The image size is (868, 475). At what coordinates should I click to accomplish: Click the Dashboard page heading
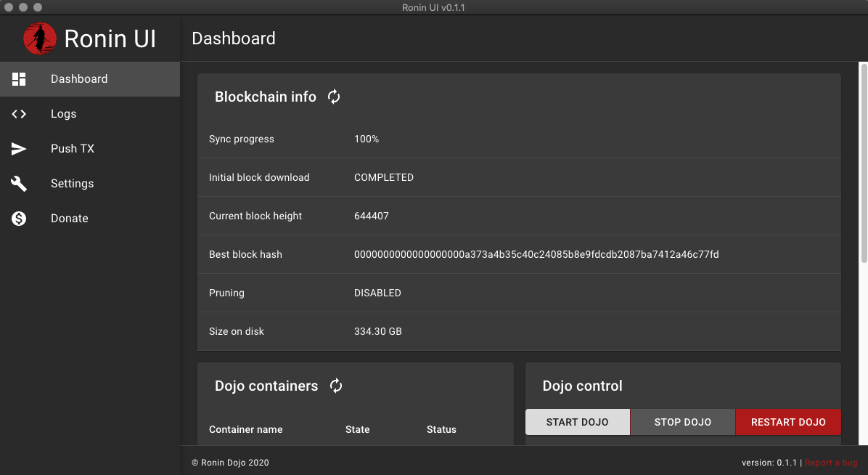pos(234,38)
